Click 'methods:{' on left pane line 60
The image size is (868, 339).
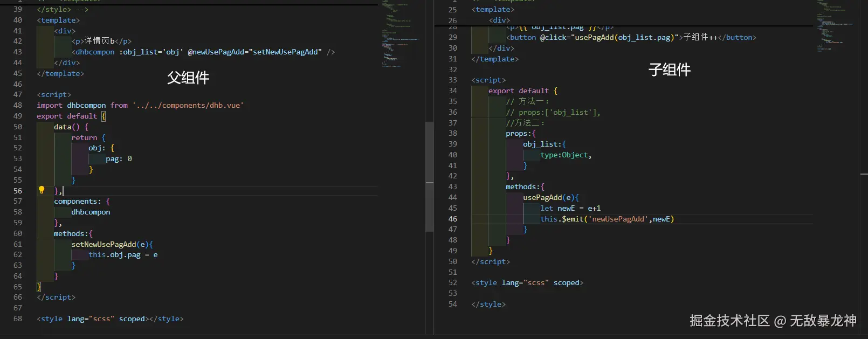coord(73,233)
